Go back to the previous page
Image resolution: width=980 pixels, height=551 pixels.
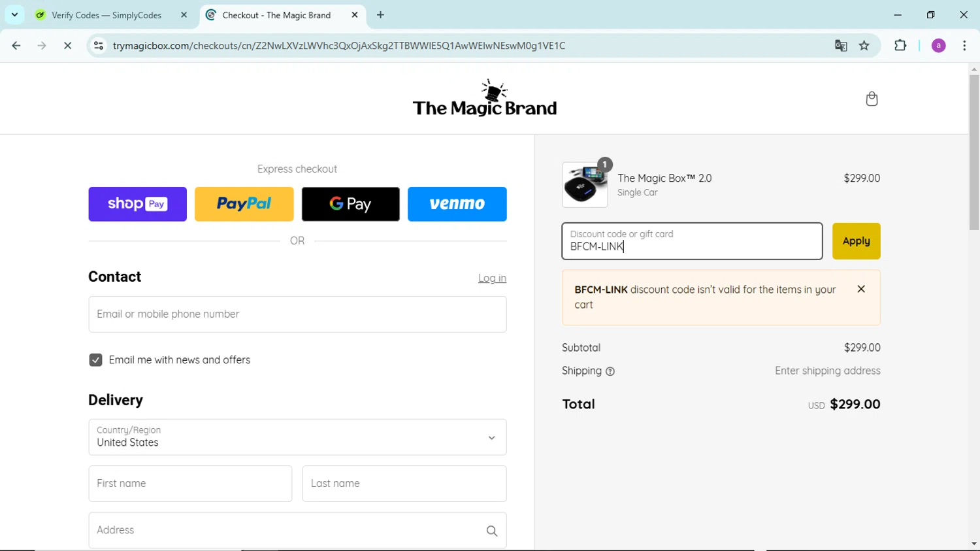[16, 46]
